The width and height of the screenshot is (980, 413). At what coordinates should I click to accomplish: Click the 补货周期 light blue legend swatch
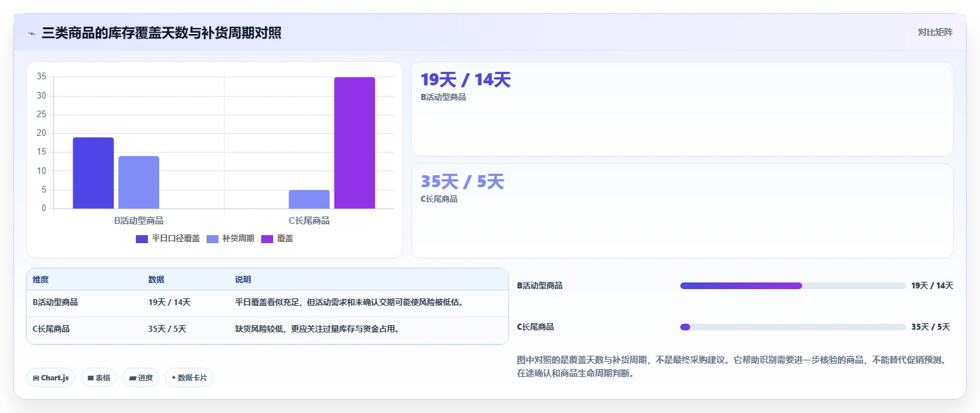213,238
